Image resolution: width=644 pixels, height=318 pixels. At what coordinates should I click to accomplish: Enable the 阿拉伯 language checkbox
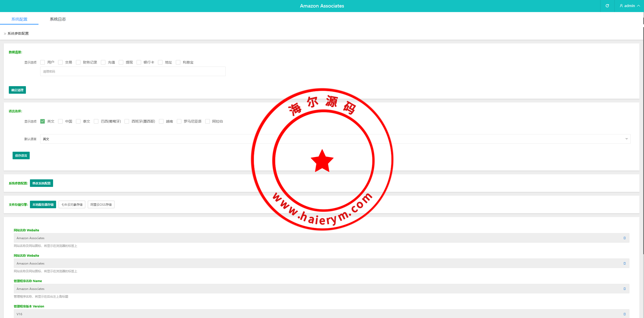(208, 121)
